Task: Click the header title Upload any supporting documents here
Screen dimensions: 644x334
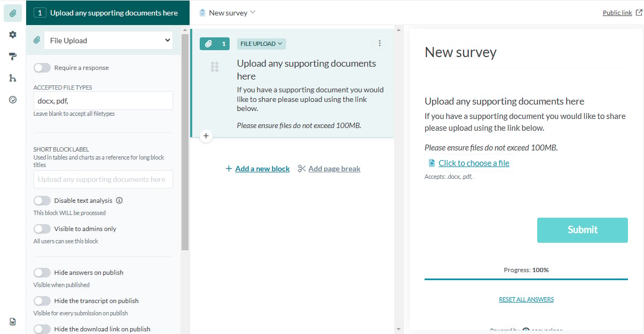Action: tap(114, 13)
